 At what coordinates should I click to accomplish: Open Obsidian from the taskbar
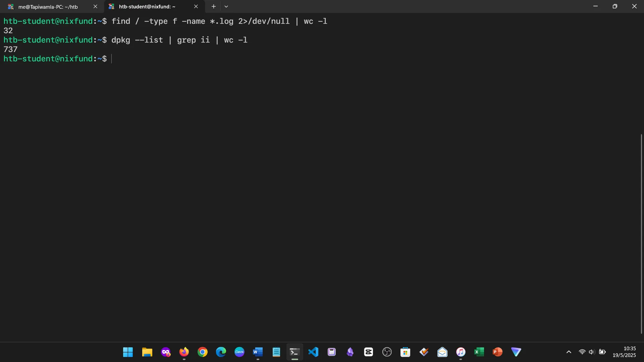(350, 352)
